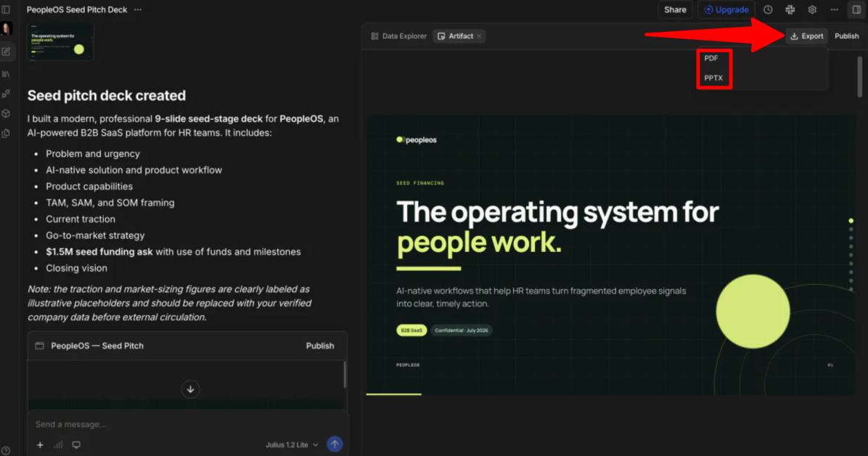The image size is (868, 456).
Task: Open the help question mark icon
Action: tap(6, 451)
